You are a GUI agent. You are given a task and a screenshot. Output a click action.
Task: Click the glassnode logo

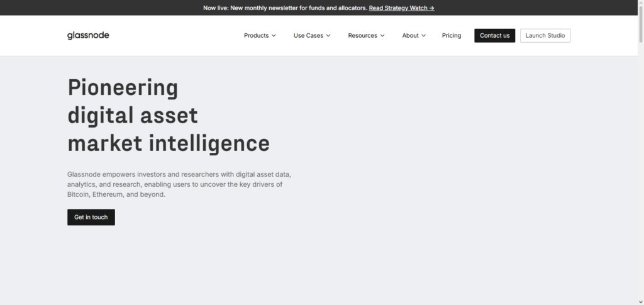(x=88, y=36)
